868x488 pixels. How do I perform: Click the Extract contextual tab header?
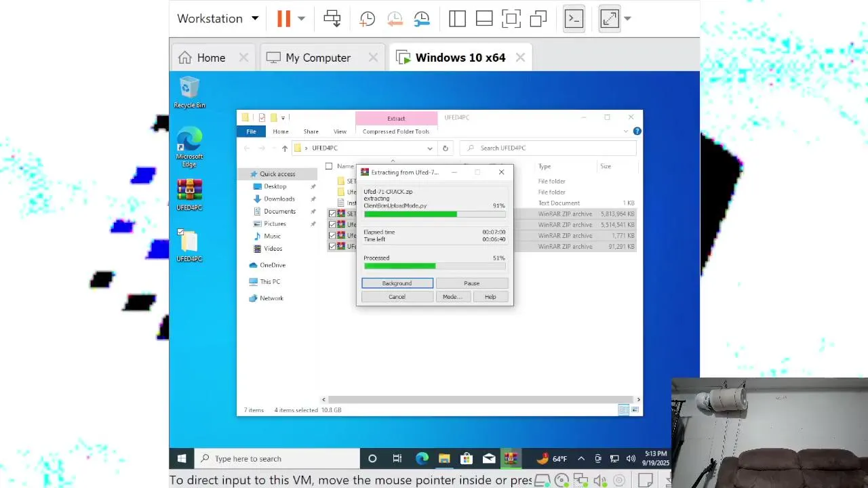[396, 119]
